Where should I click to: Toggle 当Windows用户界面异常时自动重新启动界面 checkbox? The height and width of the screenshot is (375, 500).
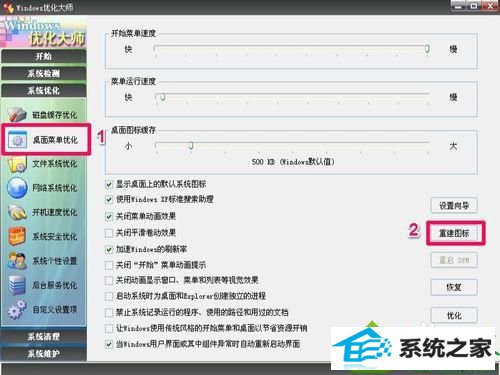(x=109, y=344)
